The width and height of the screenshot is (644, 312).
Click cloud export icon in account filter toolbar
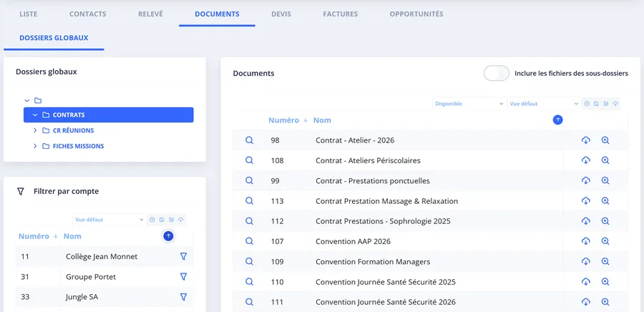[180, 220]
